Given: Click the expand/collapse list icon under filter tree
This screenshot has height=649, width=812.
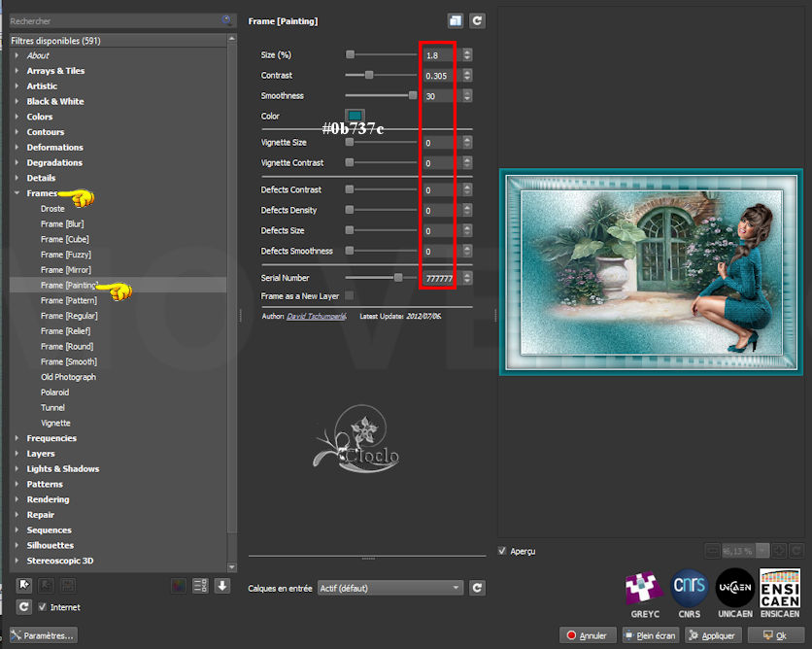Looking at the screenshot, I should tap(200, 585).
